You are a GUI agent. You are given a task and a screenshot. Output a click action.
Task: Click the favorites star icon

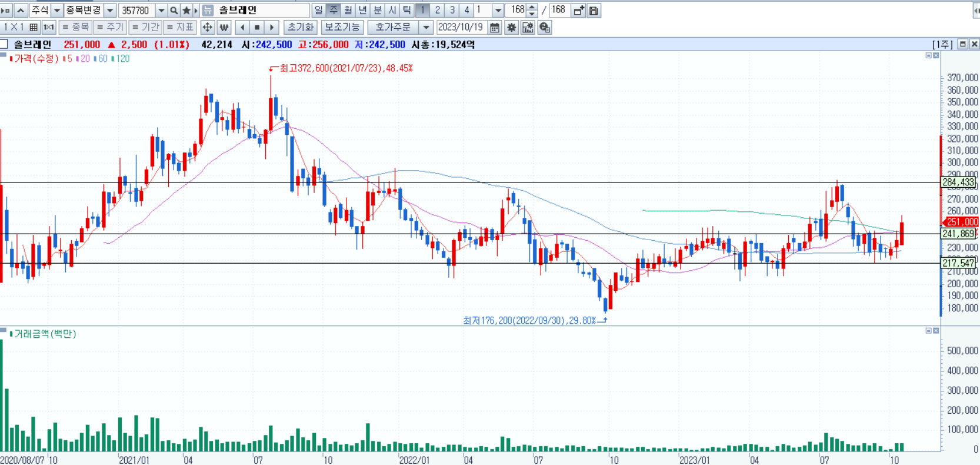[186, 11]
